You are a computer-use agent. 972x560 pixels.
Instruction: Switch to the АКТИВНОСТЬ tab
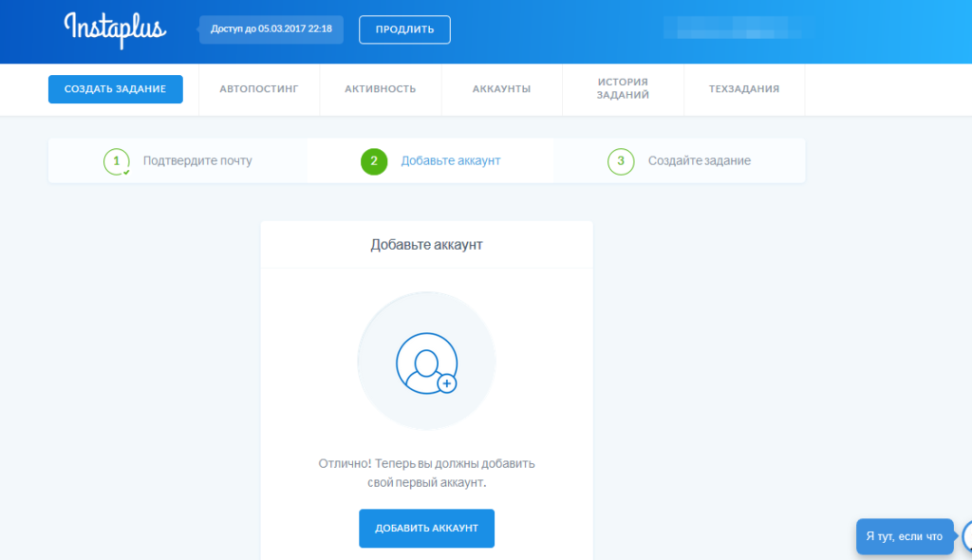381,89
